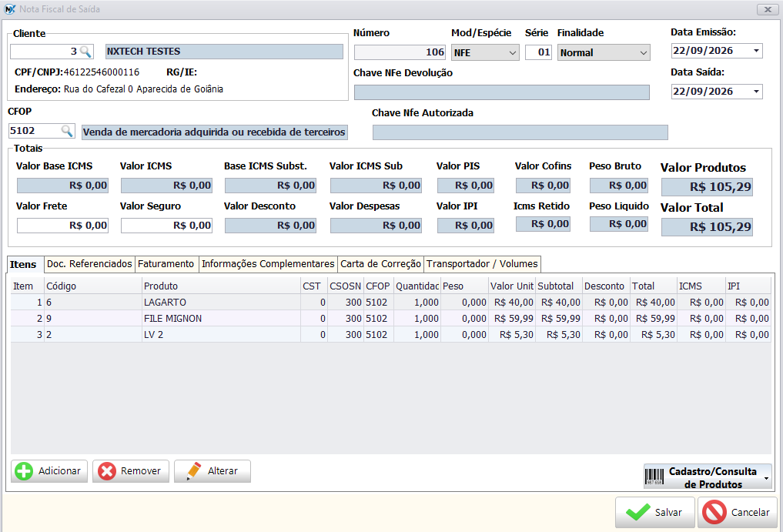Image resolution: width=783 pixels, height=532 pixels.
Task: Open the Transportador / Volumes tab
Action: 482,264
